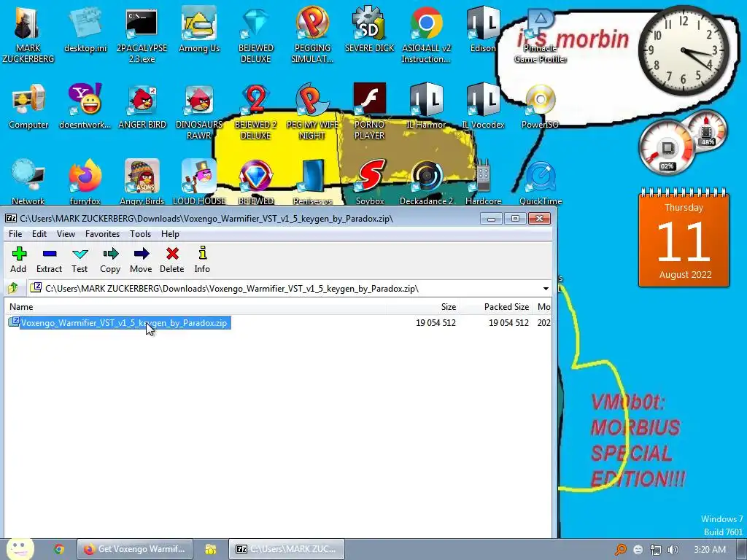Open the Favorites menu
Image resolution: width=747 pixels, height=560 pixels.
[x=102, y=234]
